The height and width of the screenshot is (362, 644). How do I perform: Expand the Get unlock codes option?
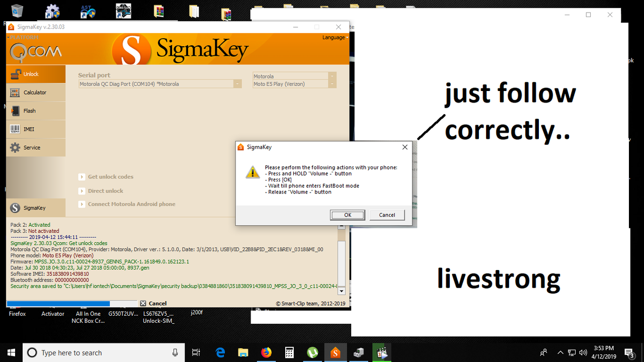tap(82, 176)
